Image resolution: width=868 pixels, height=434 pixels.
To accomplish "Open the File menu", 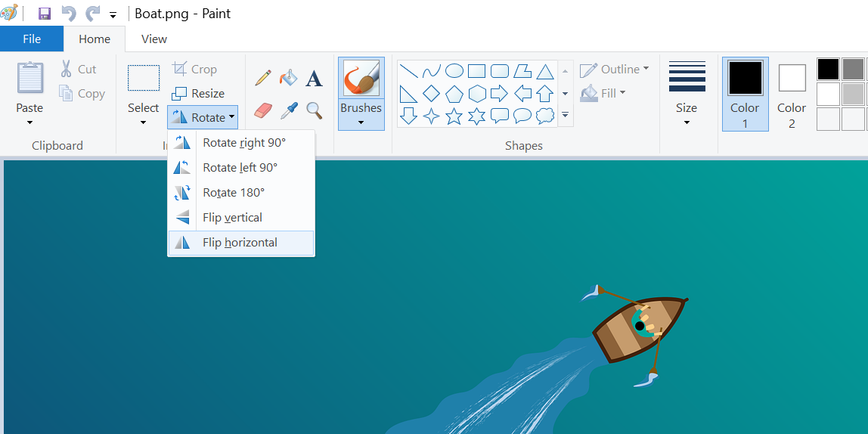I will pyautogui.click(x=32, y=39).
